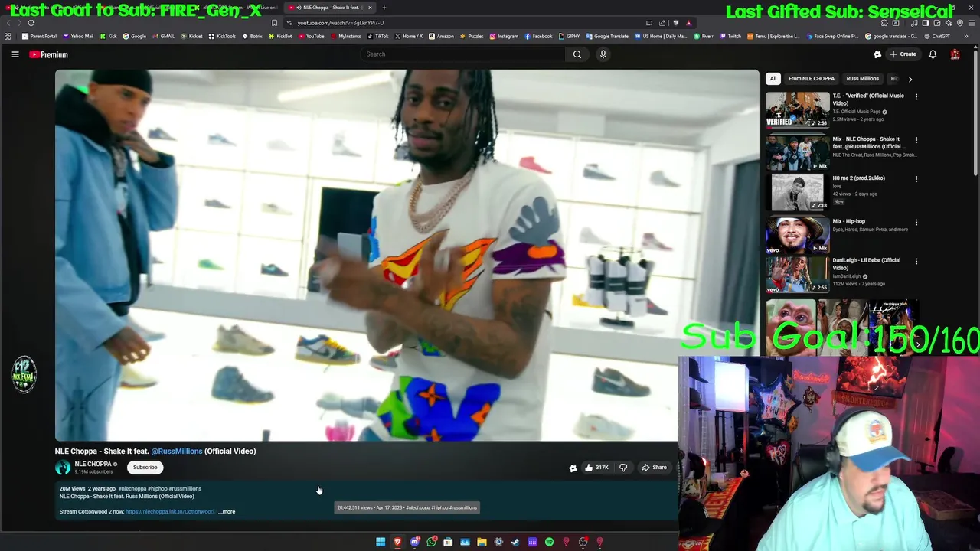Open TikTok bookmark
The height and width of the screenshot is (551, 980).
(x=377, y=36)
